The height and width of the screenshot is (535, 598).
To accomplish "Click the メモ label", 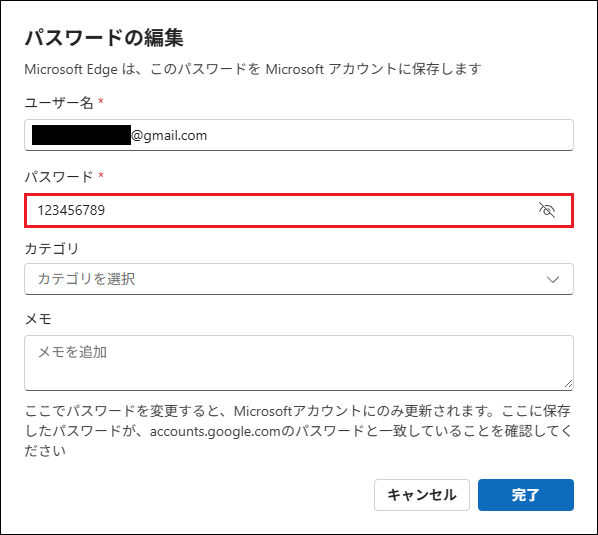I will tap(38, 319).
